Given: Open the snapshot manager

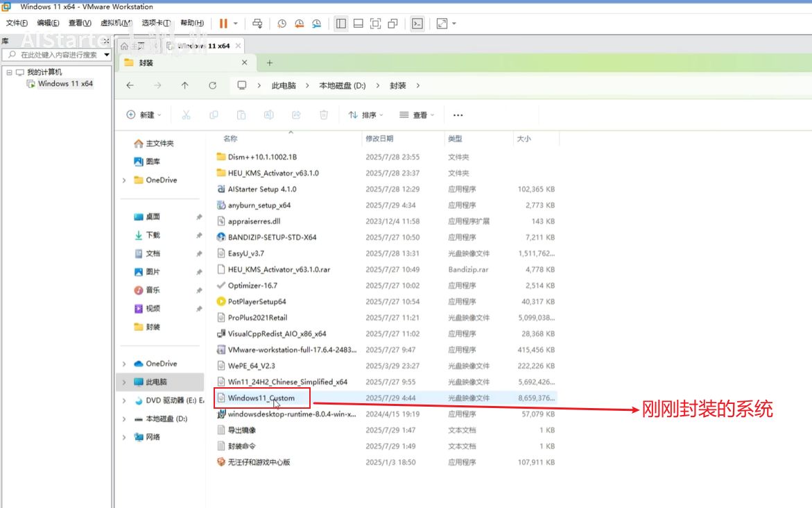Looking at the screenshot, I should (317, 24).
